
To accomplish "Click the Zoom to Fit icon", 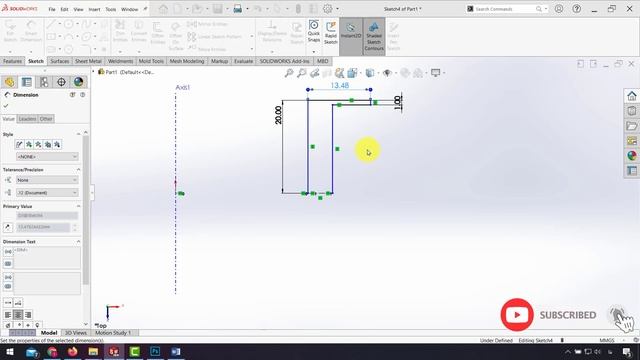I will tap(289, 73).
